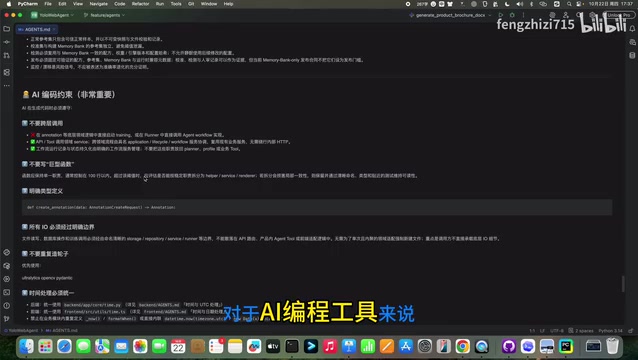Adjust volume icon in the menu bar

coord(520,4)
